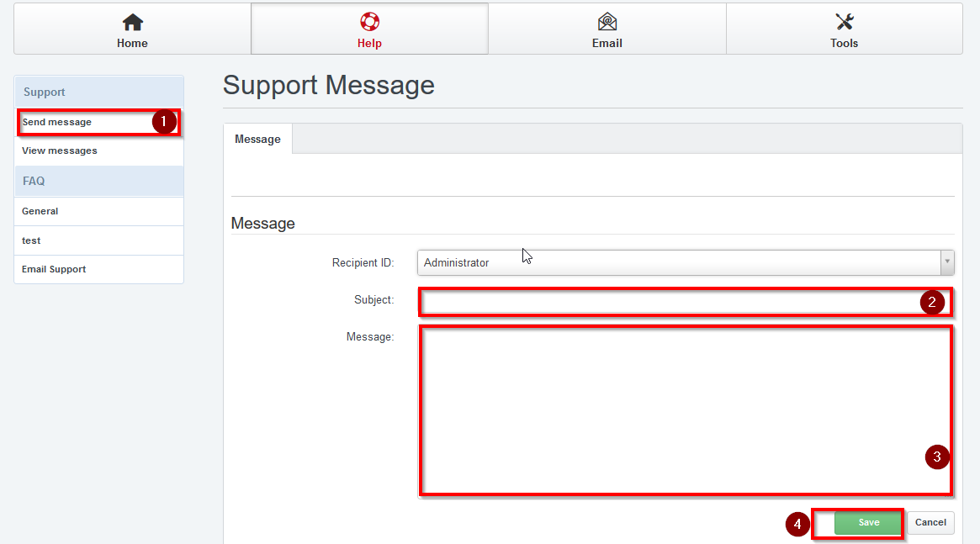980x544 pixels.
Task: Click the Support section header in sidebar
Action: (x=45, y=92)
